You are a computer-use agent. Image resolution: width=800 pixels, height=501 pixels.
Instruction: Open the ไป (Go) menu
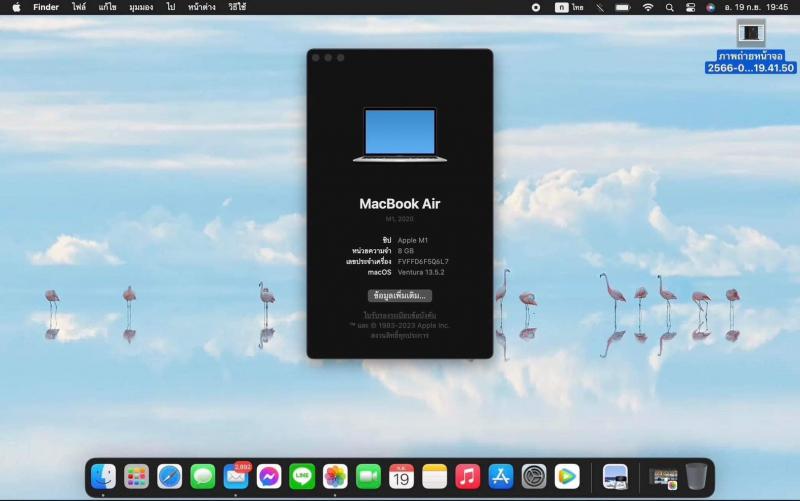(x=171, y=7)
